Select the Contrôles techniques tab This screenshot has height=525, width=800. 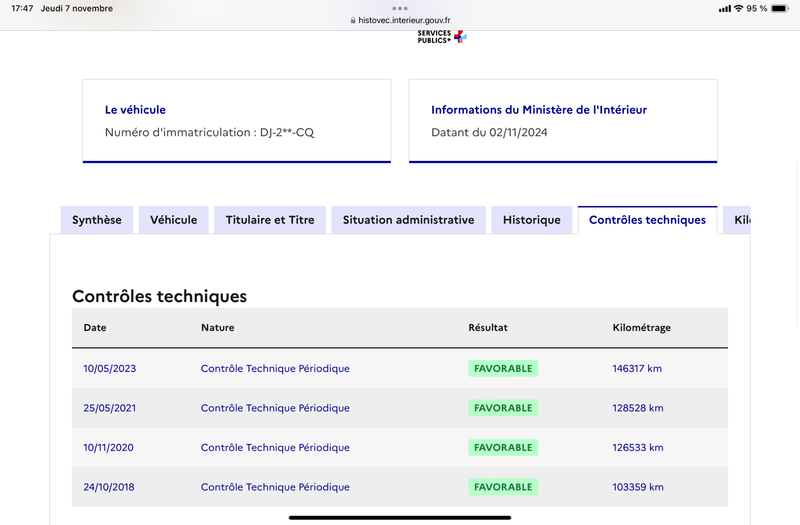(x=647, y=220)
